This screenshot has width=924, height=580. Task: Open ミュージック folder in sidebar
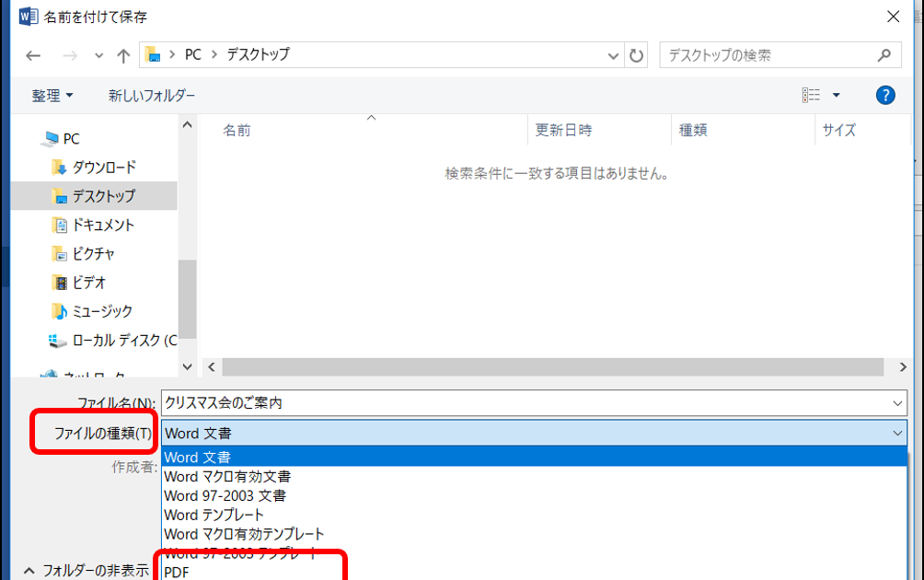(92, 310)
